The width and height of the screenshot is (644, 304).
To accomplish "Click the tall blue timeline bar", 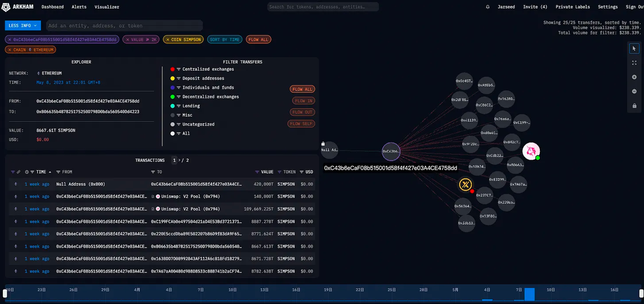I will click(529, 294).
